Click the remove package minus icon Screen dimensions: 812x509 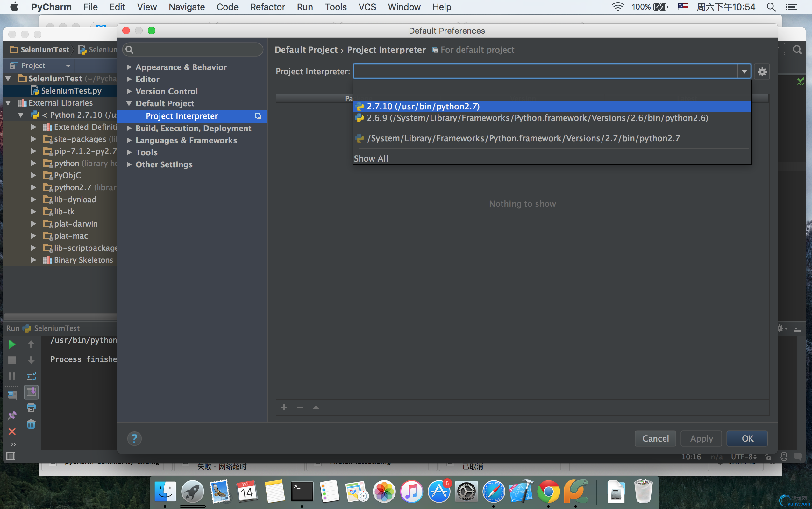click(x=300, y=407)
